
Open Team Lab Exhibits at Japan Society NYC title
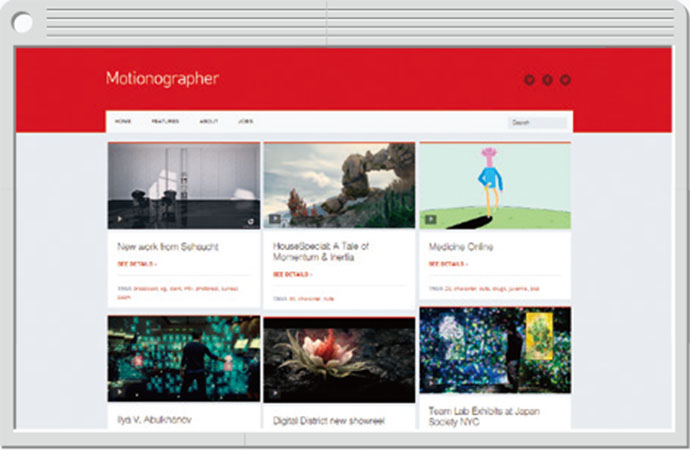[x=484, y=416]
